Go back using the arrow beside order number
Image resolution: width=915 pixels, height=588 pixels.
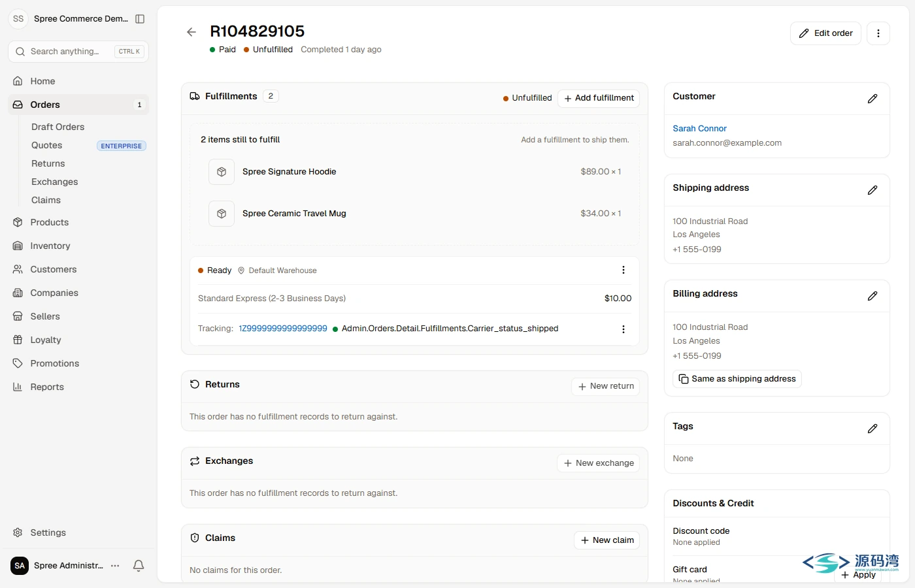point(191,32)
